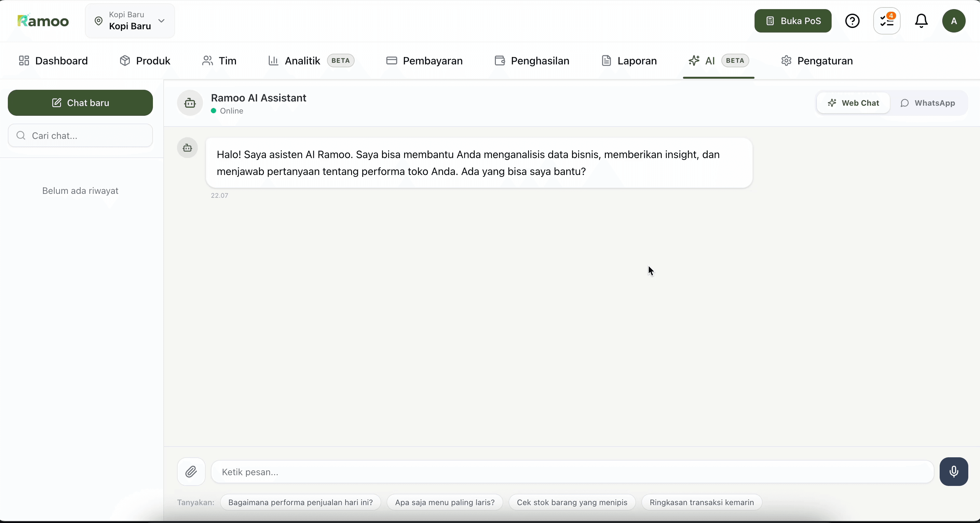Record a voice message with the microphone icon
The image size is (980, 523).
point(954,472)
